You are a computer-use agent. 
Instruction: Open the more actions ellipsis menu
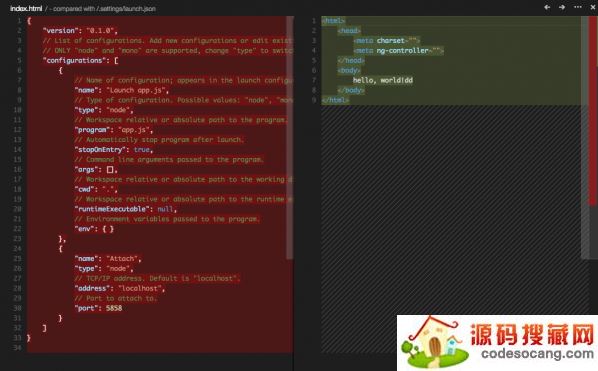tap(578, 7)
